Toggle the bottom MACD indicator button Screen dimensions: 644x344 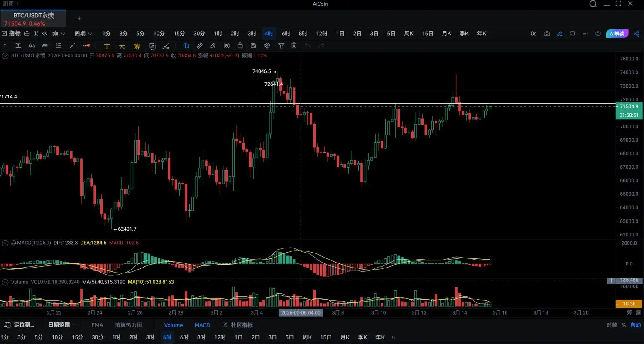pyautogui.click(x=202, y=325)
